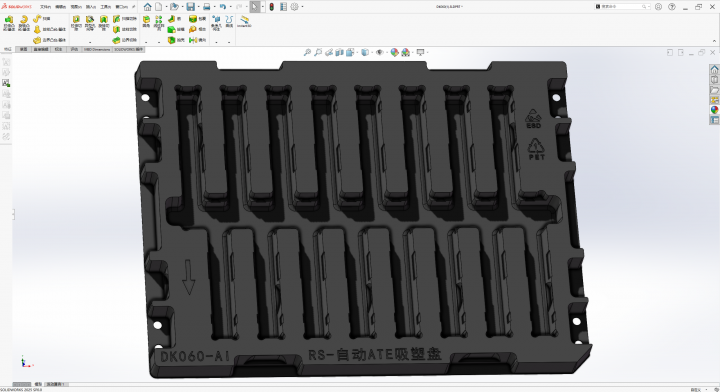
Task: Click the Home button in the quick toolbar
Action: point(147,7)
